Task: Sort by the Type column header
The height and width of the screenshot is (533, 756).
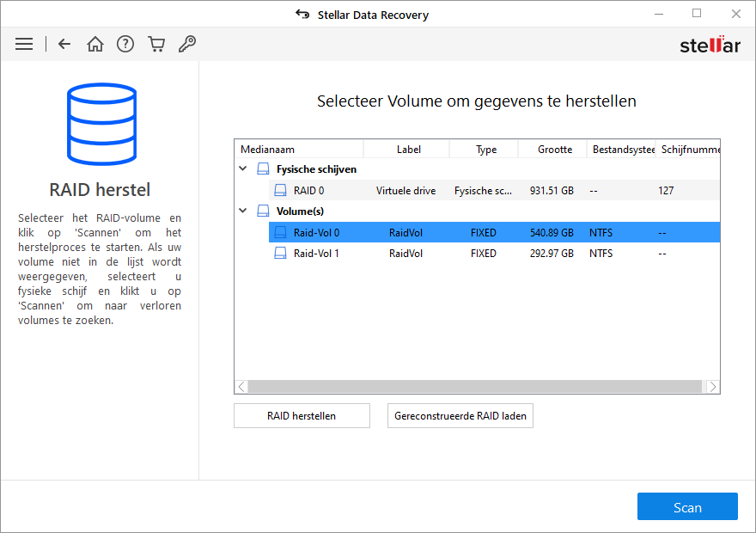Action: tap(484, 150)
